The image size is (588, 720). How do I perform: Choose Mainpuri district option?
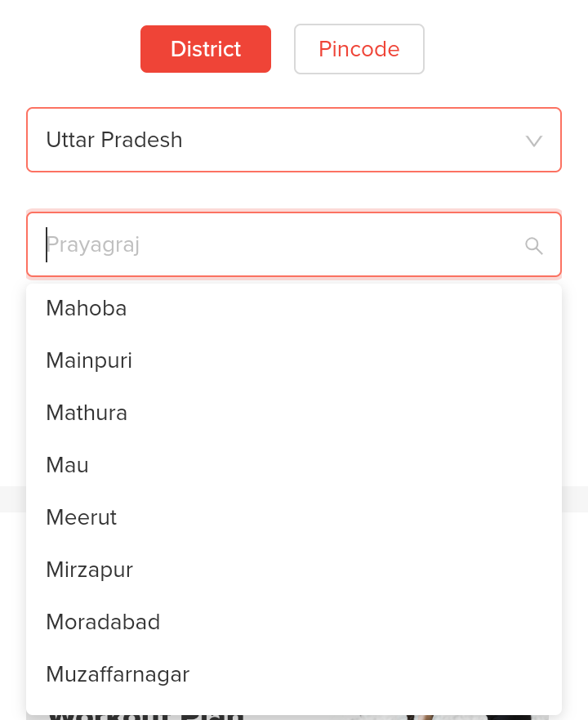[x=89, y=360]
